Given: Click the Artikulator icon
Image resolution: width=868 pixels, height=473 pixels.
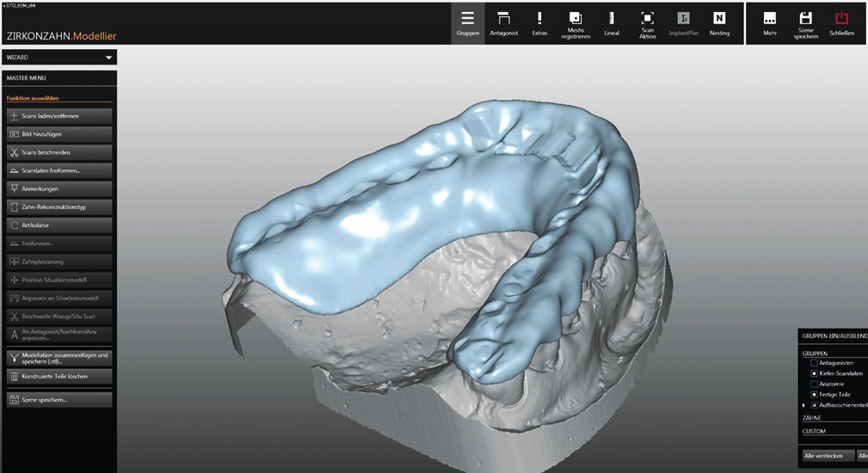Looking at the screenshot, I should 15,225.
